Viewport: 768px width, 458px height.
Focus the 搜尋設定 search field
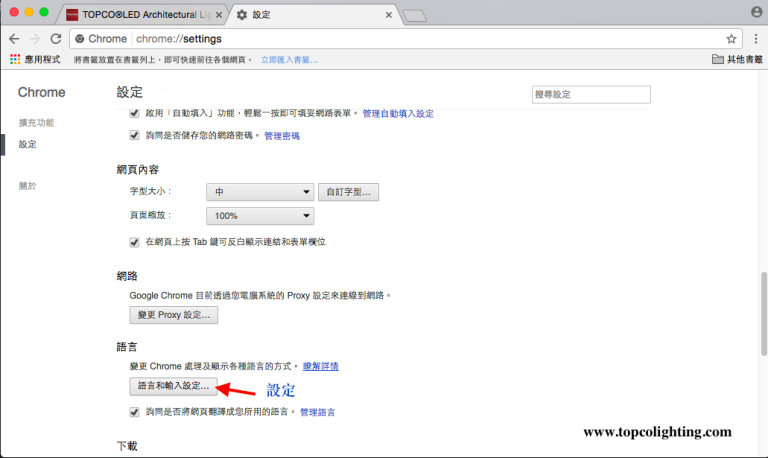pyautogui.click(x=591, y=95)
